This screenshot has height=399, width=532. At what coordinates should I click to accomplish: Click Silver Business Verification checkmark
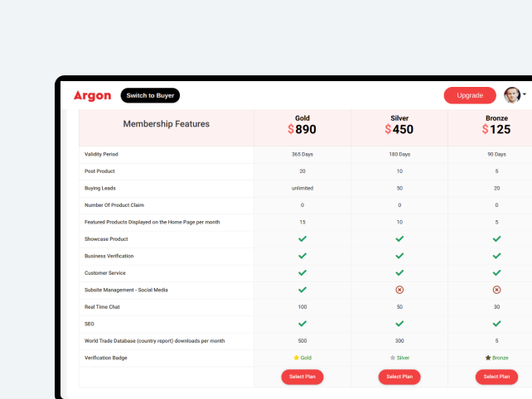(x=399, y=256)
